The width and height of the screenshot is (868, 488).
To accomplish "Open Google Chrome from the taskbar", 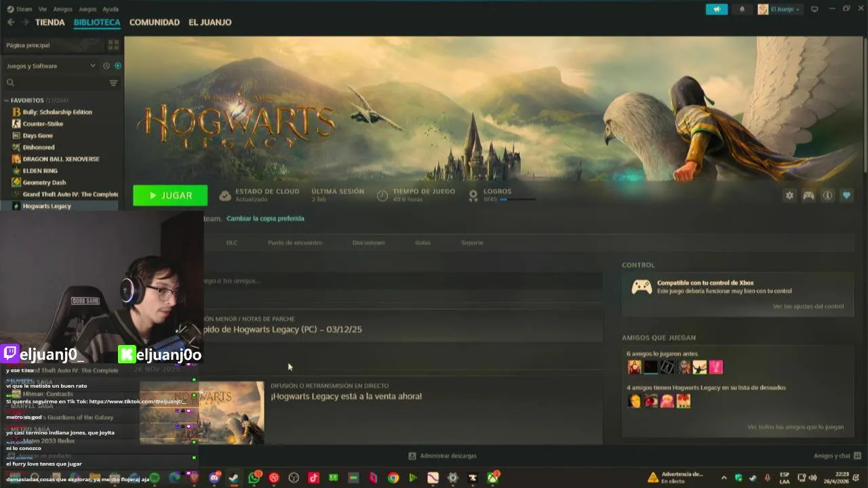I will coord(393,478).
